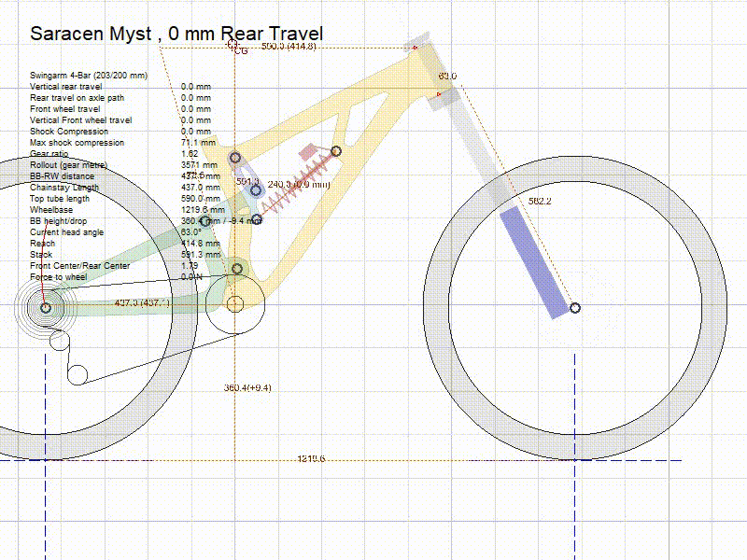
Task: Click the title 'Saracen Myst , 0 mm Rear Travel'
Action: pos(176,34)
